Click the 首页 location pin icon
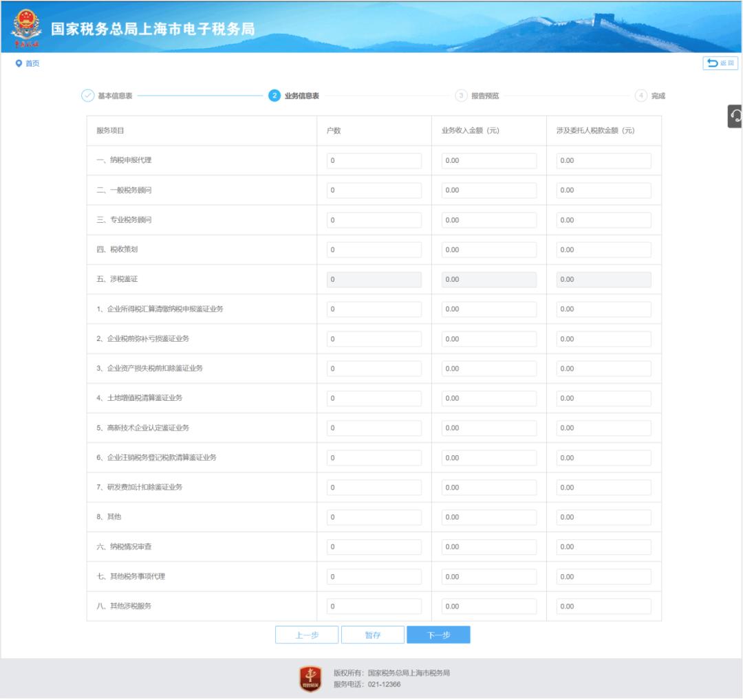 19,63
